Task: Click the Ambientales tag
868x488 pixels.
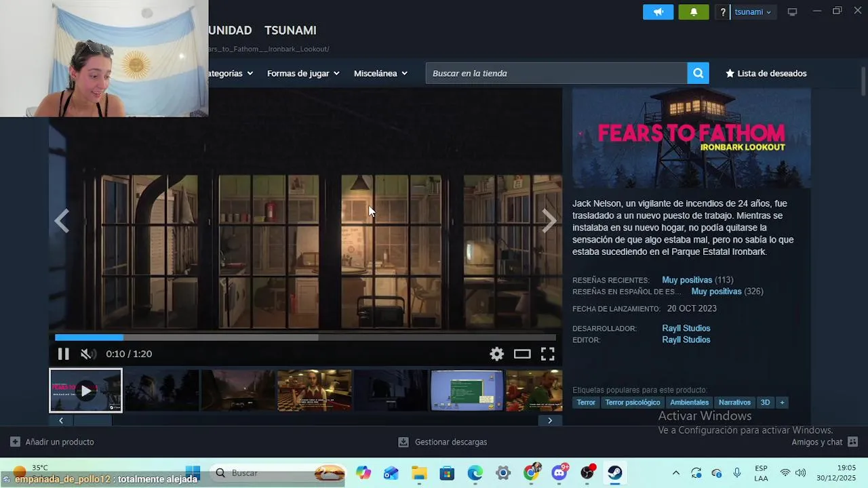Action: click(x=689, y=403)
